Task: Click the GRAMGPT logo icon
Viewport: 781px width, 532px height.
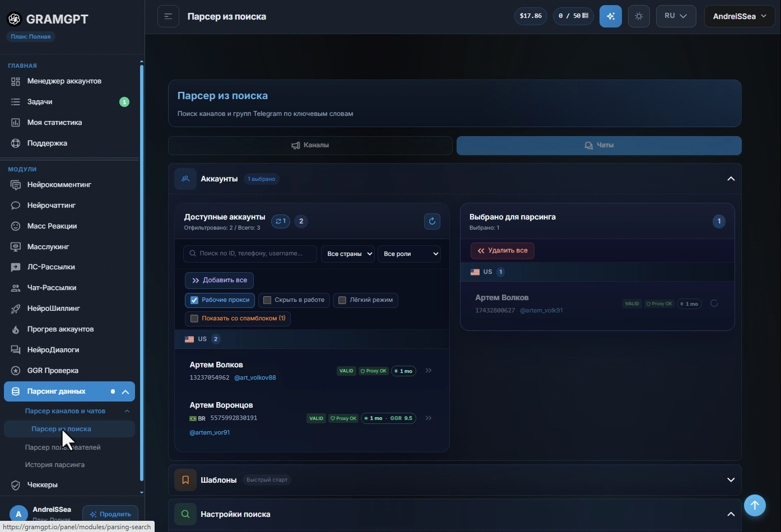Action: (14, 19)
